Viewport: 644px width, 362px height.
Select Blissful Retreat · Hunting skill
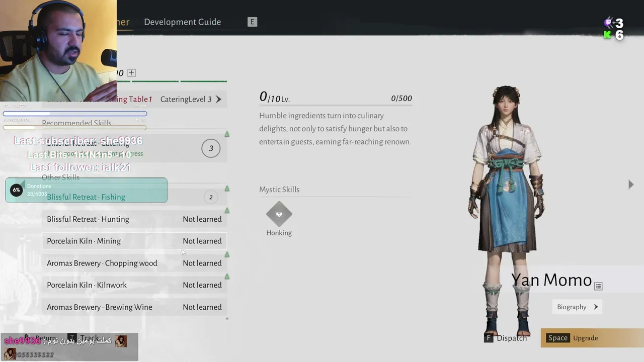coord(134,219)
